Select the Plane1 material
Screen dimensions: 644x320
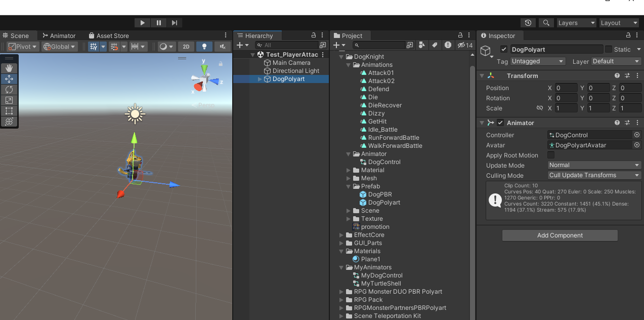[x=370, y=259]
